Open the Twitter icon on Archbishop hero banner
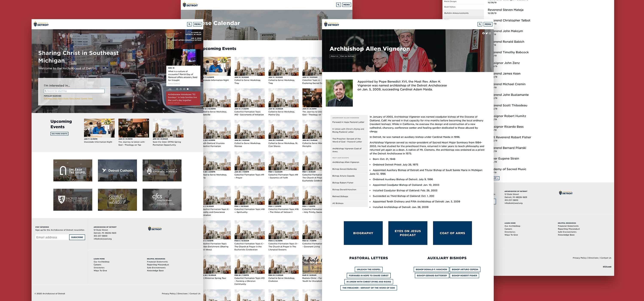The image size is (644, 301). pos(486,33)
